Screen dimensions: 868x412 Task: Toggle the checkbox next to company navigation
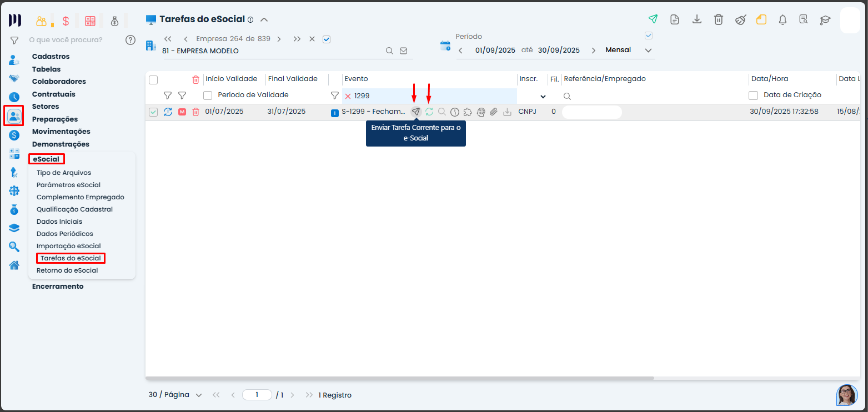click(x=327, y=39)
